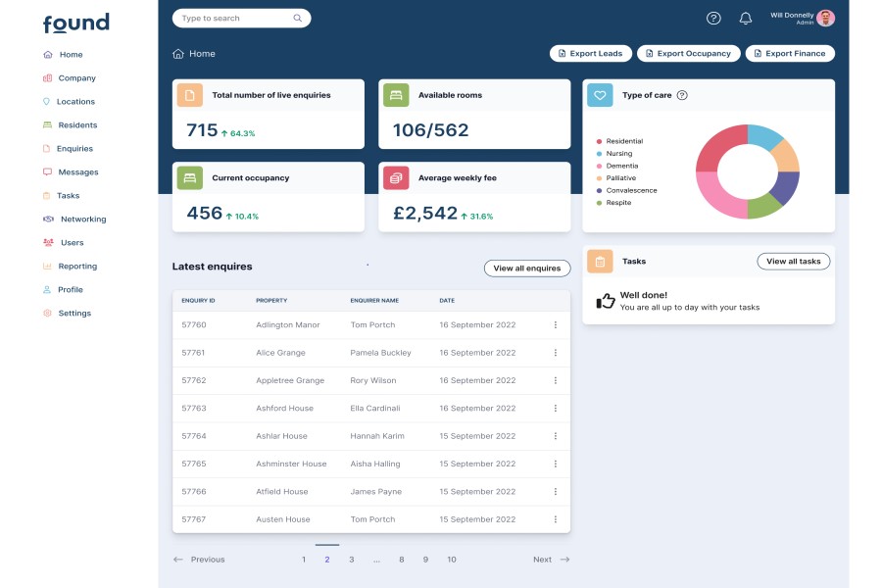Open row menu for enquiry 57763
The image size is (882, 588).
556,408
